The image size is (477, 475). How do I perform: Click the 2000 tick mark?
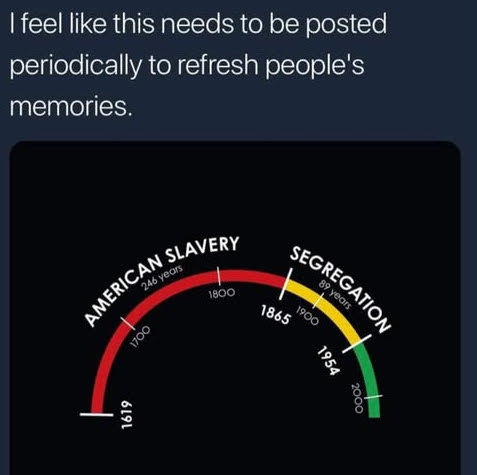point(373,397)
